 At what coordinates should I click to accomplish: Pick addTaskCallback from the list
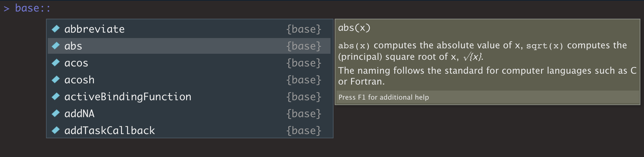click(x=110, y=130)
